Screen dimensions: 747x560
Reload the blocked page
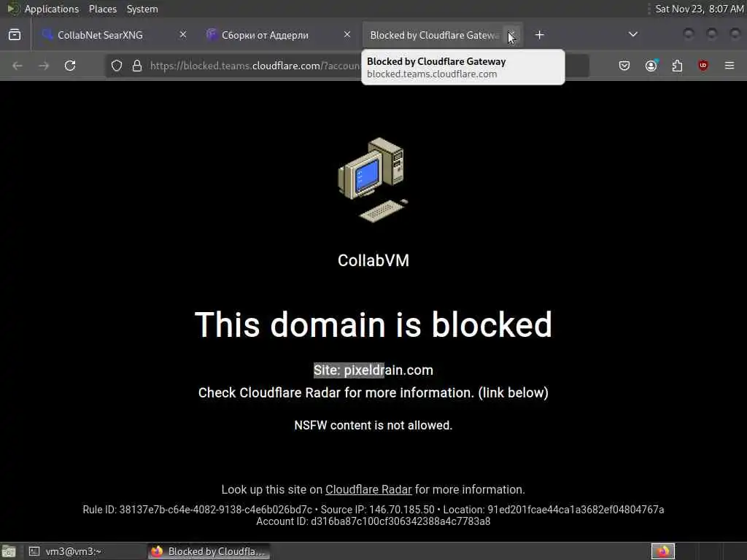point(70,66)
